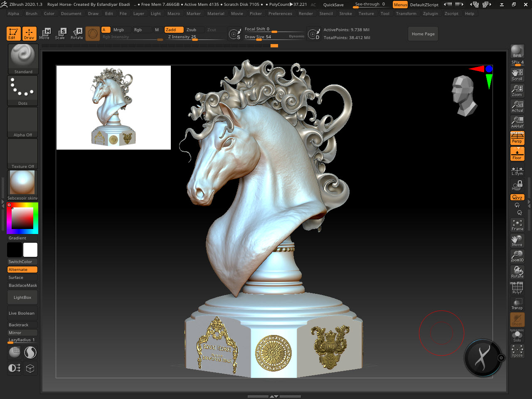Screen dimensions: 532x399
Task: Open the Standard brush picker
Action: pos(23,59)
